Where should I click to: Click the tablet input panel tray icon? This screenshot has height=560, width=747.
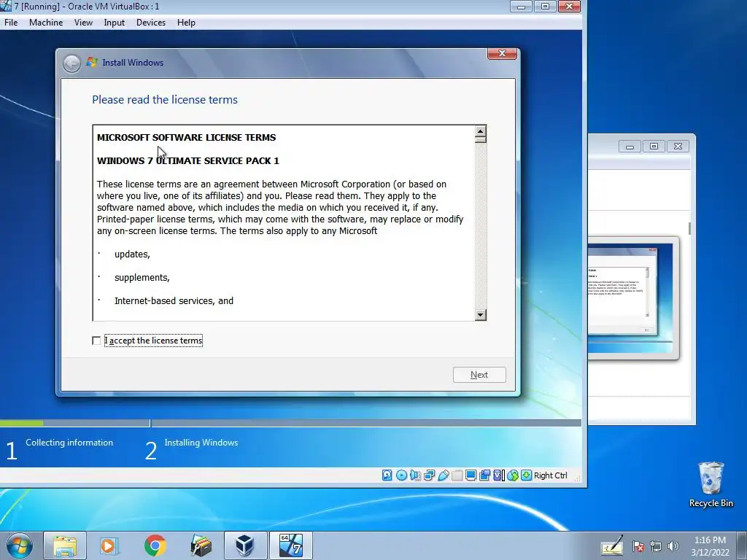[x=612, y=545]
